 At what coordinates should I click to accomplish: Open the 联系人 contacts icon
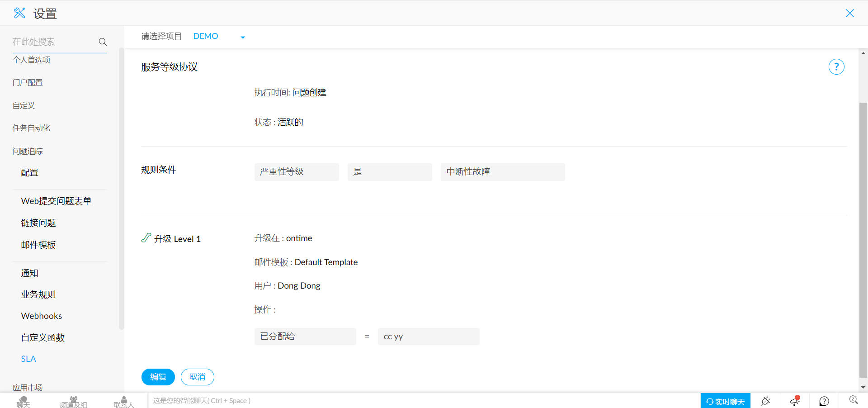point(124,402)
